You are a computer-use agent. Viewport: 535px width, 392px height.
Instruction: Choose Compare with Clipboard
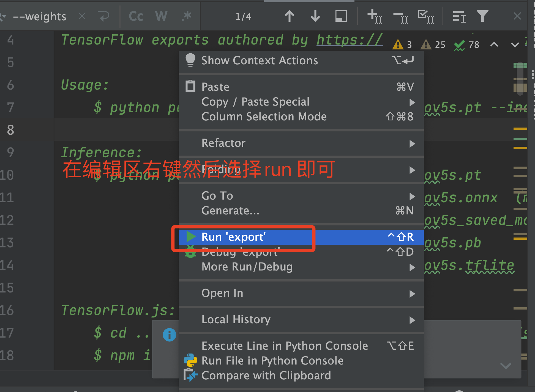[301, 376]
